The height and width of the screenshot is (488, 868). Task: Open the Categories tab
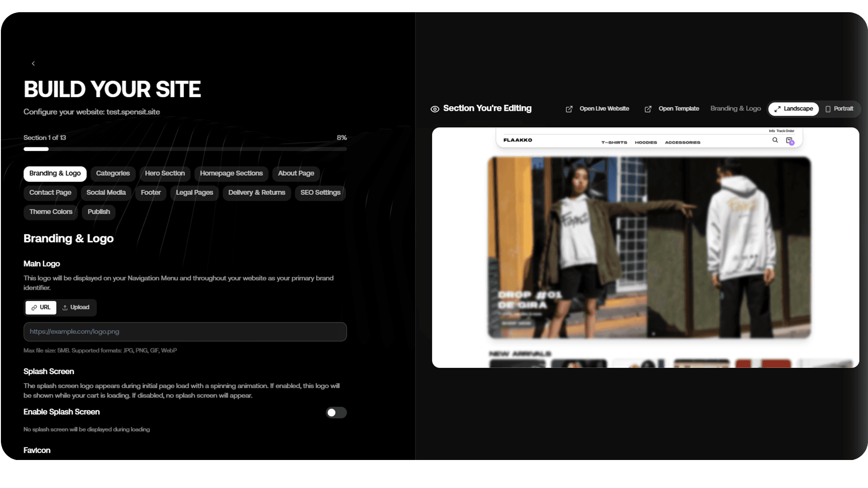(113, 174)
